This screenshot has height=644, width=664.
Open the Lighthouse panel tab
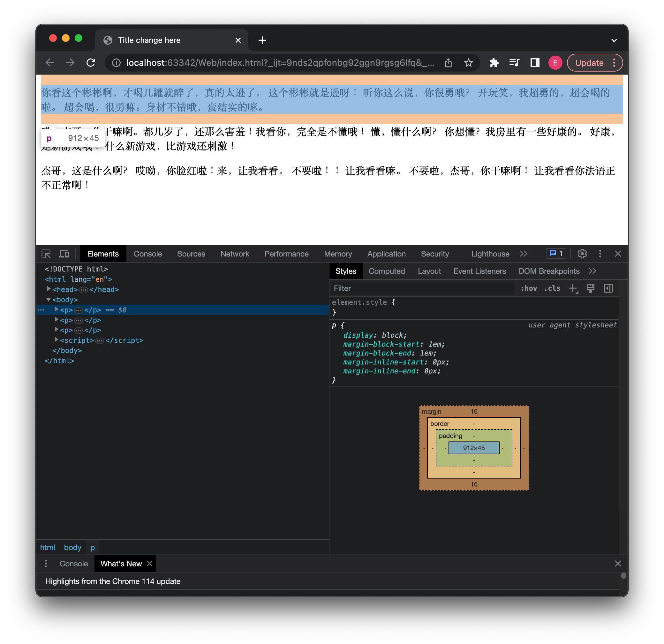click(x=490, y=254)
